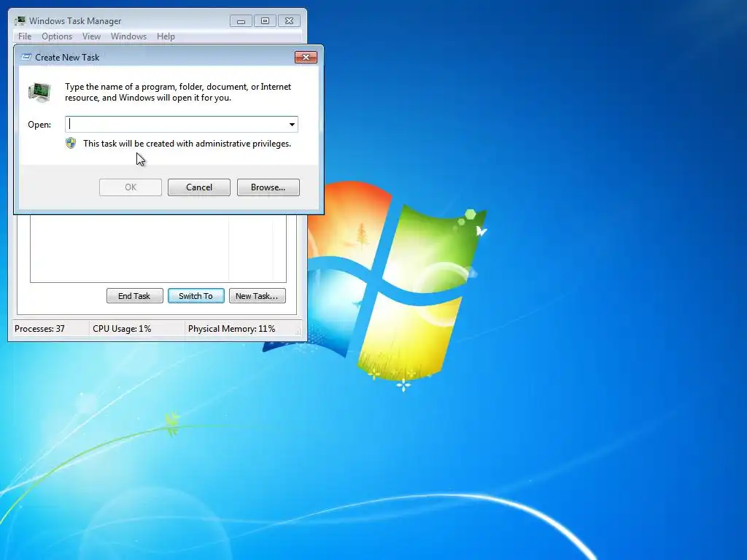Click the Create New Task title bar icon
Image resolution: width=747 pixels, height=560 pixels.
coord(27,57)
